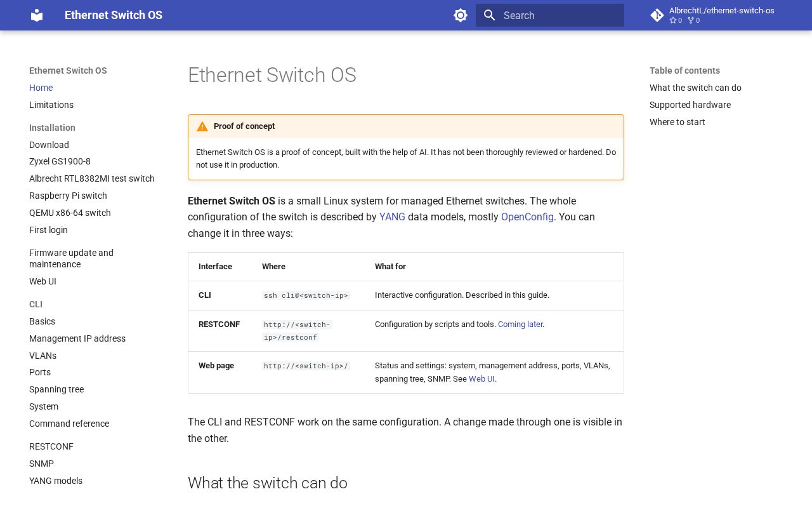Follow the OpenConfig link
Screen dimensions: 812x508
pyautogui.click(x=527, y=217)
